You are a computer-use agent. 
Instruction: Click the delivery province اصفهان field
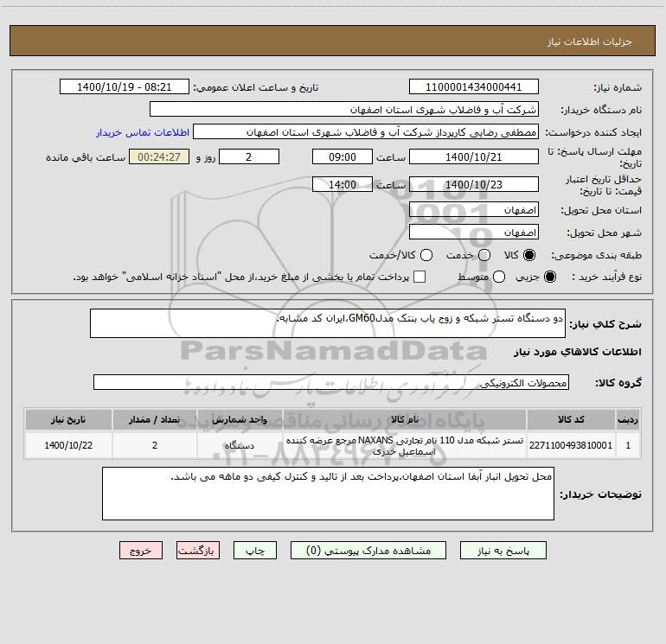pos(474,209)
